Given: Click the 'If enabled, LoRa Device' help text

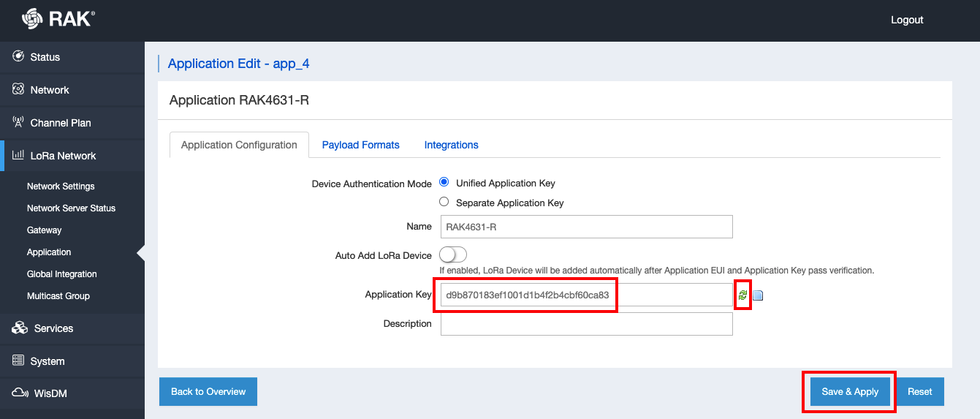Looking at the screenshot, I should (x=656, y=271).
